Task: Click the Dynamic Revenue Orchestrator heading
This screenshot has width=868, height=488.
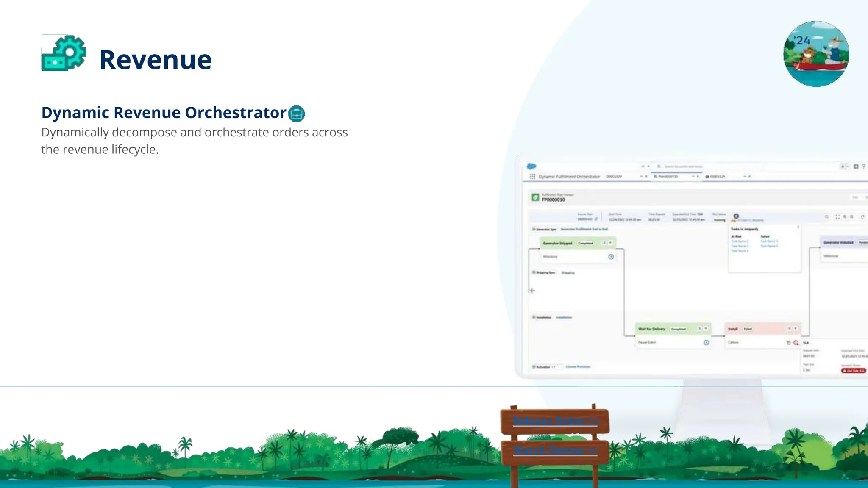Action: pyautogui.click(x=164, y=113)
